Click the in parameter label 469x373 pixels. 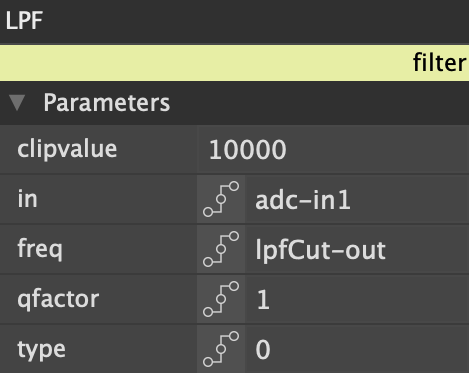click(27, 199)
